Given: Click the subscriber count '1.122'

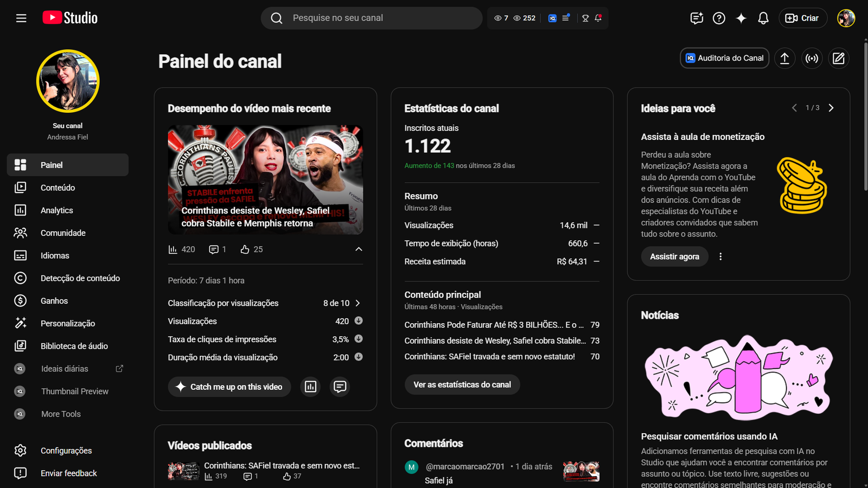Looking at the screenshot, I should pos(427,146).
